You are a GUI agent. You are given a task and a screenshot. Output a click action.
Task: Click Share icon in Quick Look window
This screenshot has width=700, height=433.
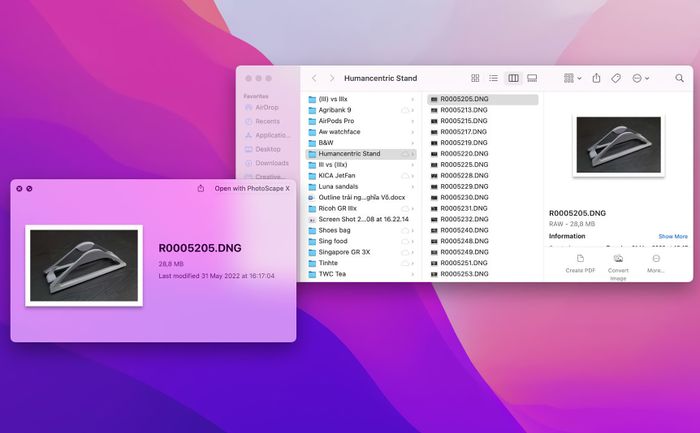(200, 188)
